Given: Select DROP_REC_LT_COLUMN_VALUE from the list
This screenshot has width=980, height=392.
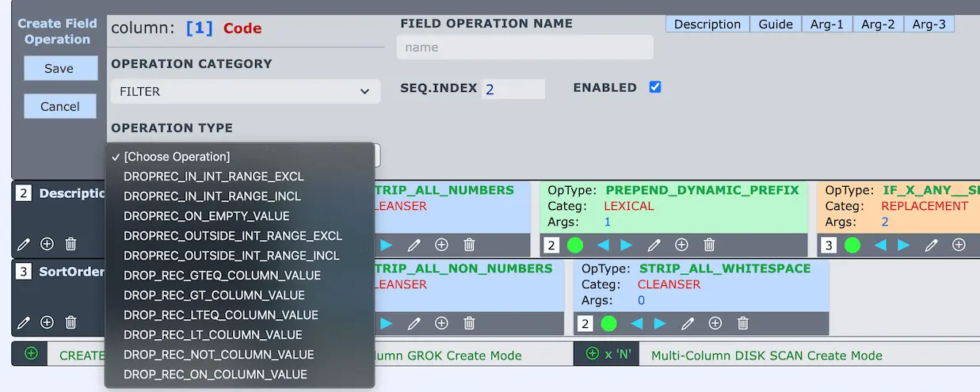Looking at the screenshot, I should (x=239, y=335).
